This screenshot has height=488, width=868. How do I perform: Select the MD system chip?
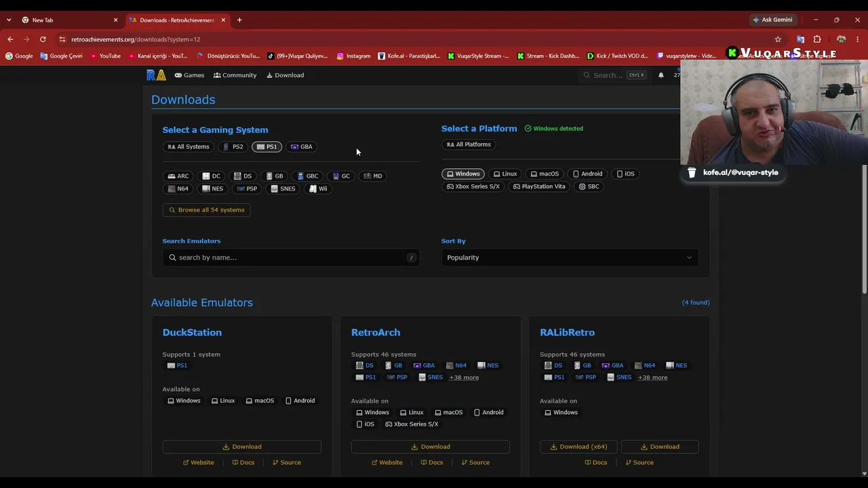(373, 176)
